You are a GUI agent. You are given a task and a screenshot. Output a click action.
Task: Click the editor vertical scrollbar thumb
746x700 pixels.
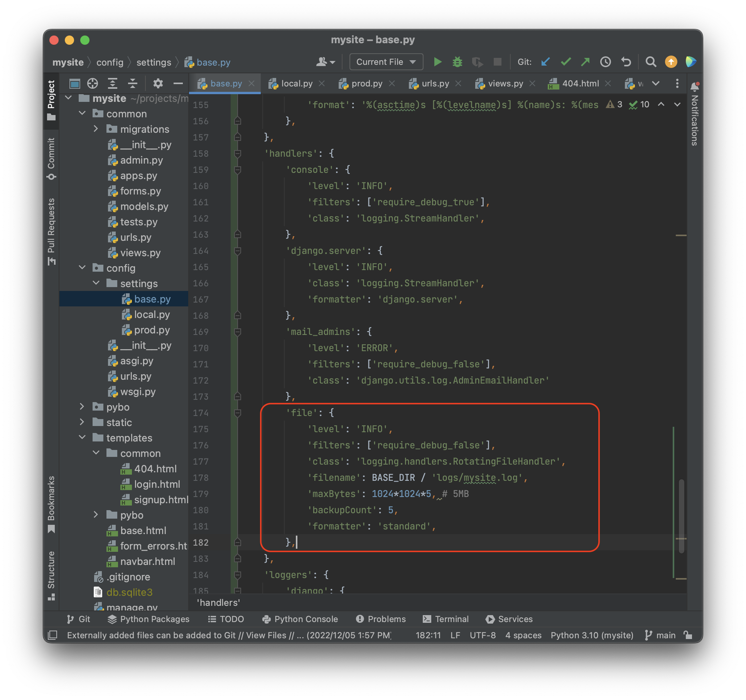tap(681, 516)
